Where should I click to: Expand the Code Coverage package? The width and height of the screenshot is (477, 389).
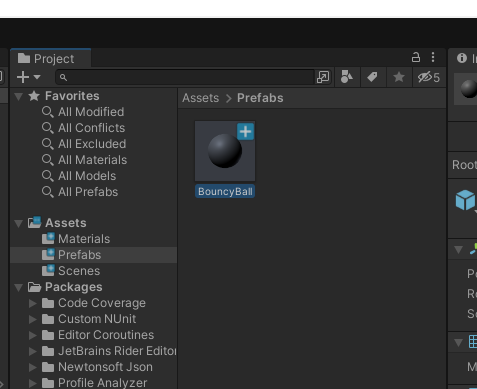(33, 303)
